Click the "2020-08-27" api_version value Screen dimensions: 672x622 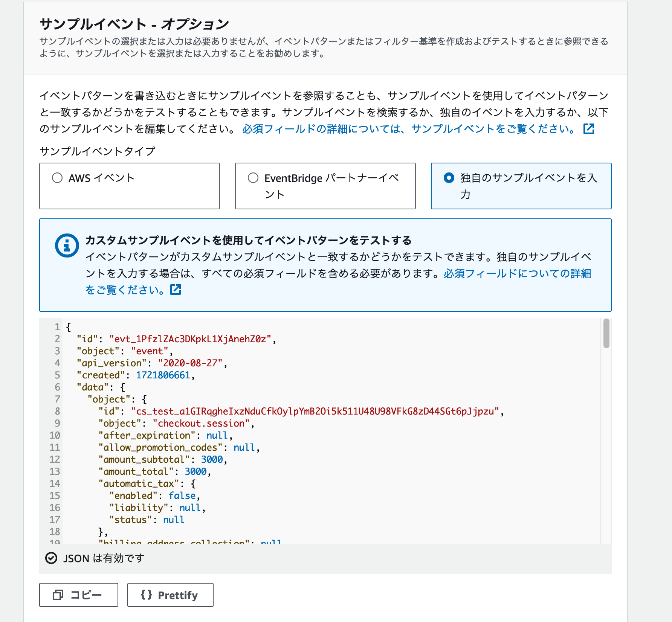pyautogui.click(x=190, y=363)
